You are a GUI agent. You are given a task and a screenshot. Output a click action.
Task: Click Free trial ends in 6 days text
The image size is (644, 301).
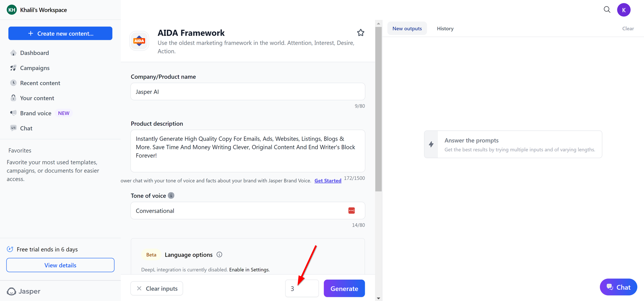pyautogui.click(x=47, y=249)
